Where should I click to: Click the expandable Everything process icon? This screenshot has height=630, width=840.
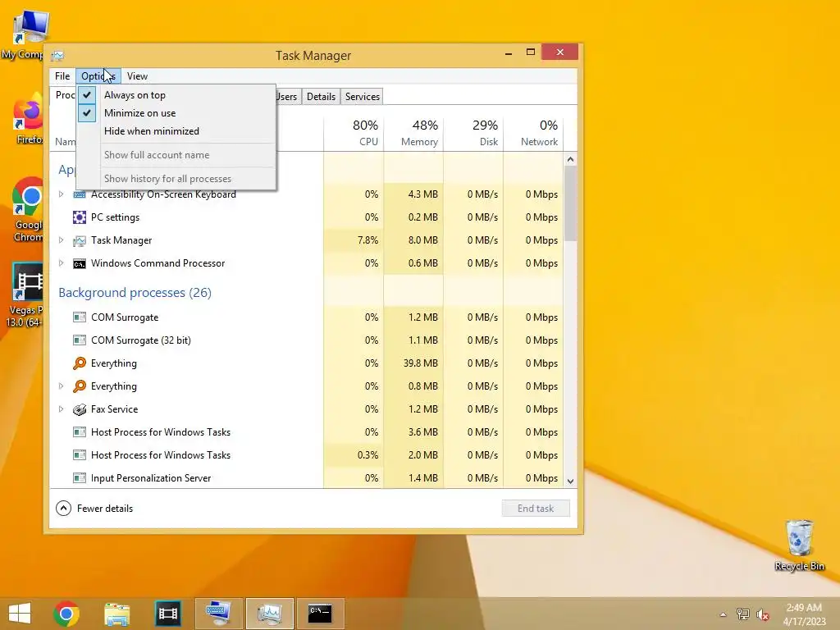[x=80, y=386]
